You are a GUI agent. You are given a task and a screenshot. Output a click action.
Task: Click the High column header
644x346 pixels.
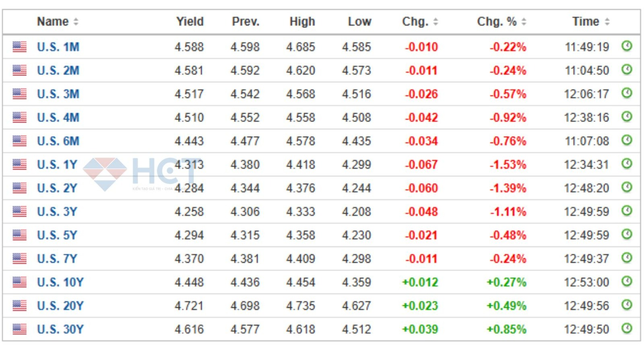tap(302, 22)
